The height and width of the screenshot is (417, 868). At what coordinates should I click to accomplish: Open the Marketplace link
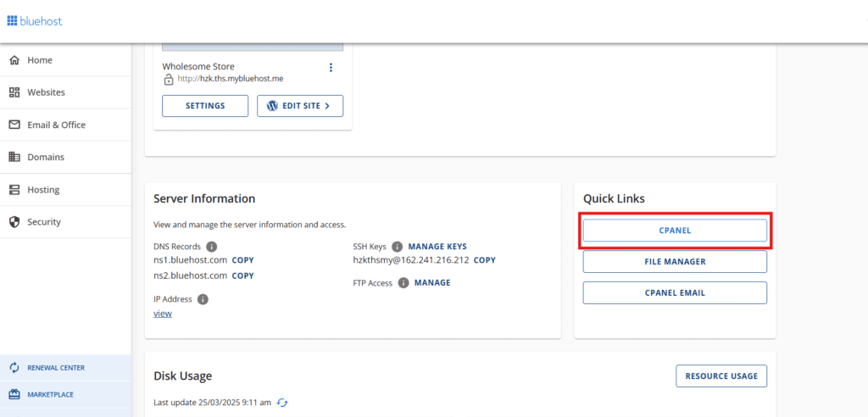[65, 395]
